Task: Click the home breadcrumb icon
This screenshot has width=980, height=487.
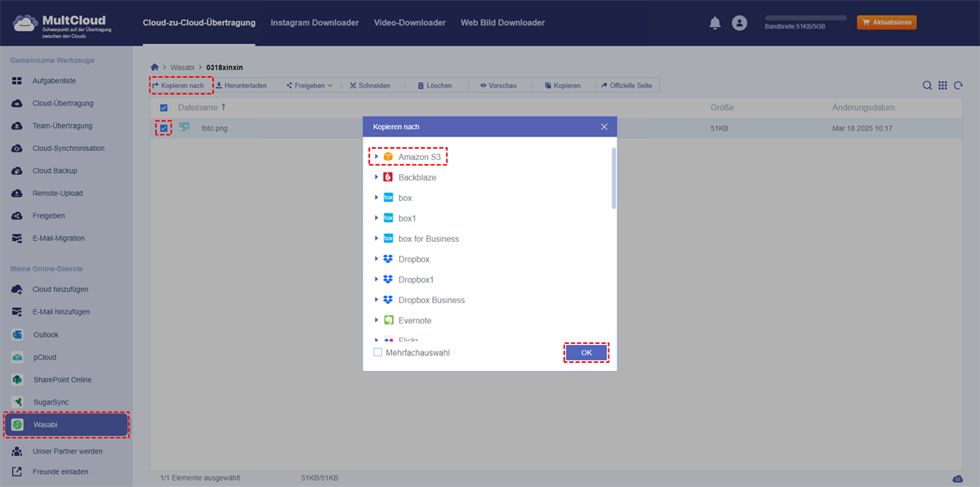Action: [x=154, y=66]
